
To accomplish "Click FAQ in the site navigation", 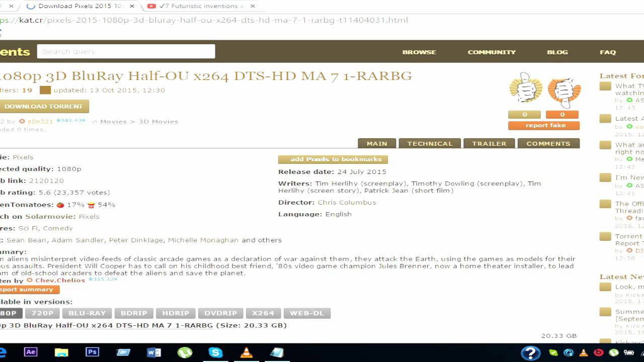I will pos(608,52).
